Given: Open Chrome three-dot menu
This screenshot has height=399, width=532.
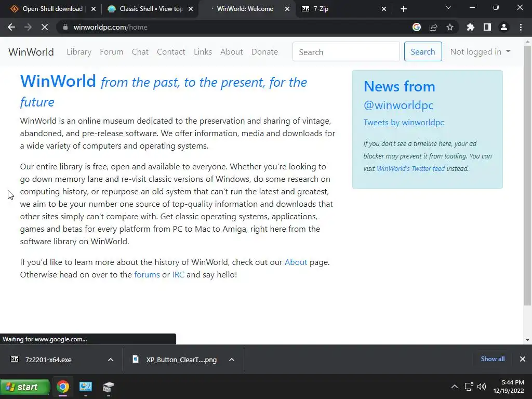Looking at the screenshot, I should tap(521, 27).
